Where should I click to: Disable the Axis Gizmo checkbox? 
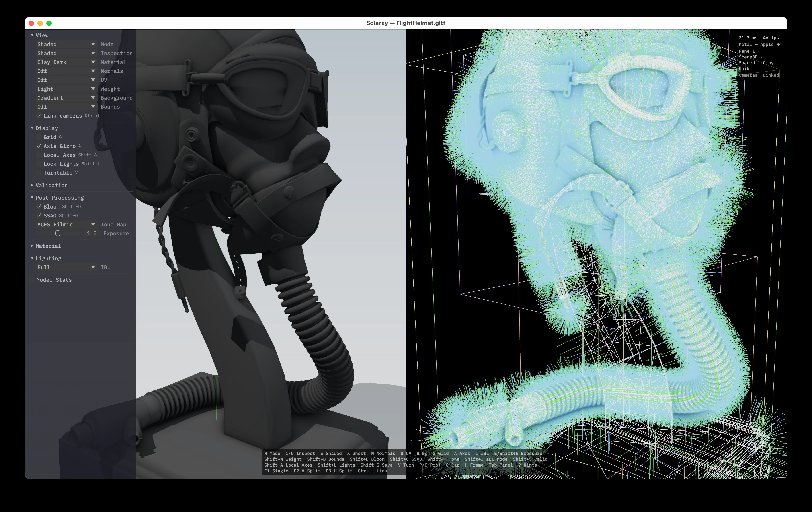click(39, 146)
